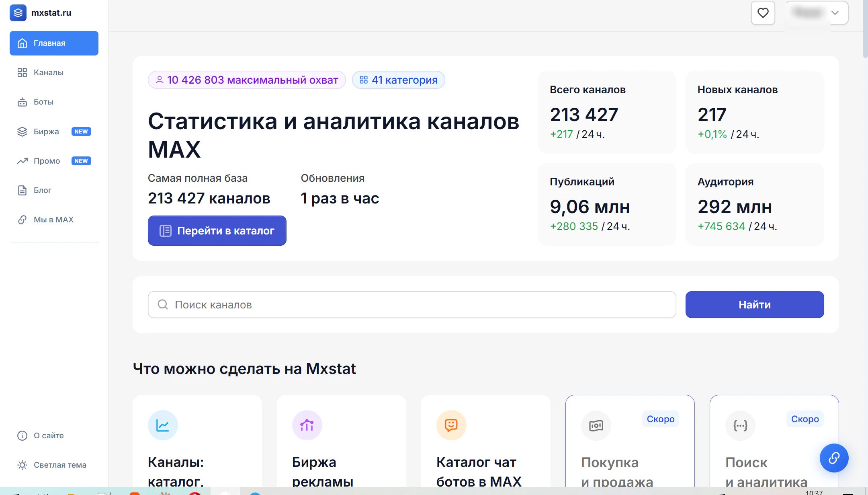Click the 10 426 803 максимальный охват badge
Screen dimensions: 868x495
pos(247,80)
